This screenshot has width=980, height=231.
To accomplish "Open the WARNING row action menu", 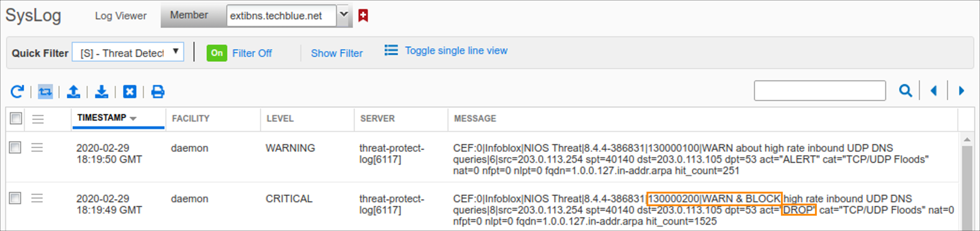I will tap(37, 148).
